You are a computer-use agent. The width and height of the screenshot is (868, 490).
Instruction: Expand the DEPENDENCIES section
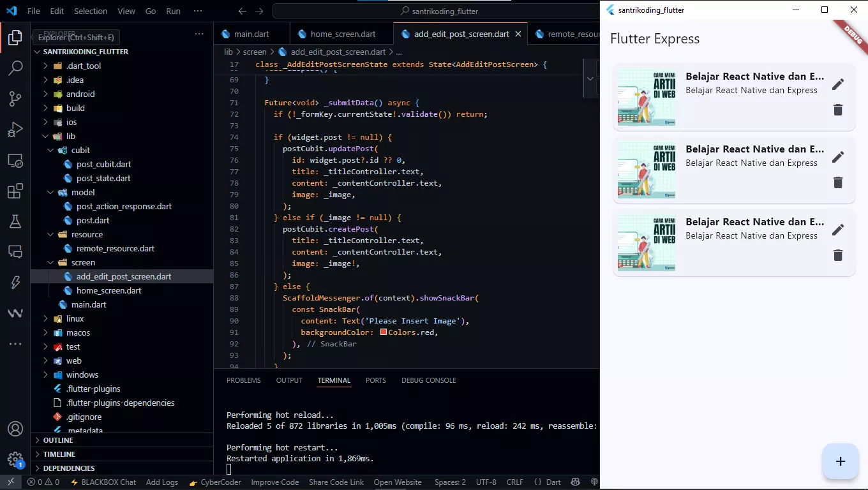pos(122,468)
